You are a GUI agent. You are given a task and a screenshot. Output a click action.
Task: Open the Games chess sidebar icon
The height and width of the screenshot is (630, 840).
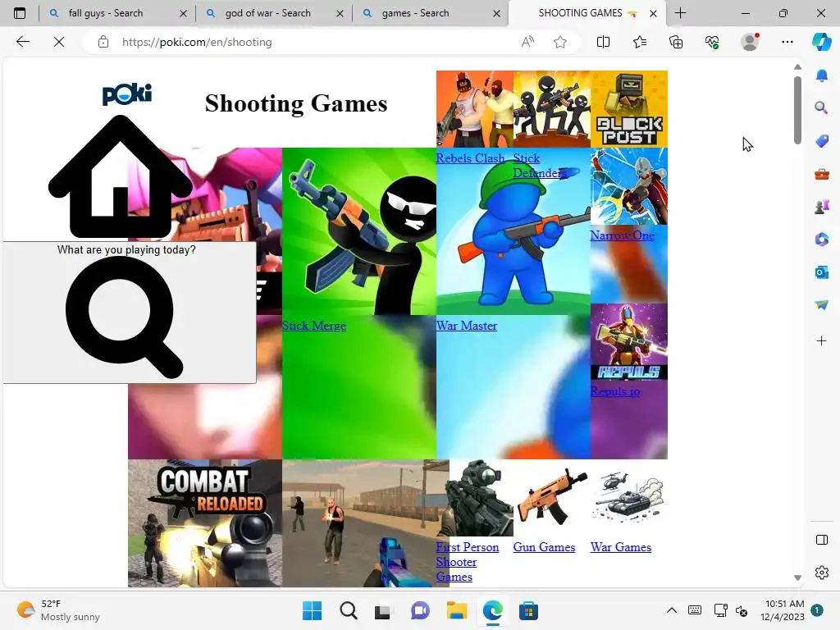tap(822, 206)
